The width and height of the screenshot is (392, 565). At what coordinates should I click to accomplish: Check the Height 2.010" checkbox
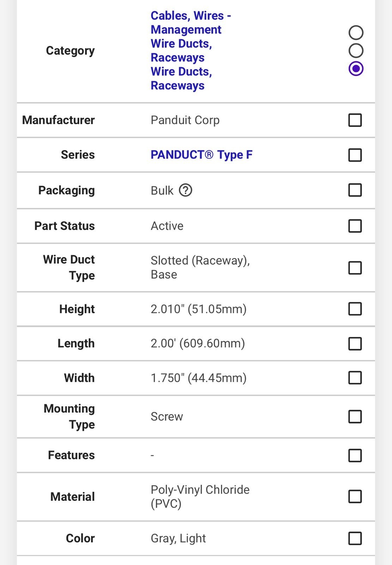click(355, 309)
